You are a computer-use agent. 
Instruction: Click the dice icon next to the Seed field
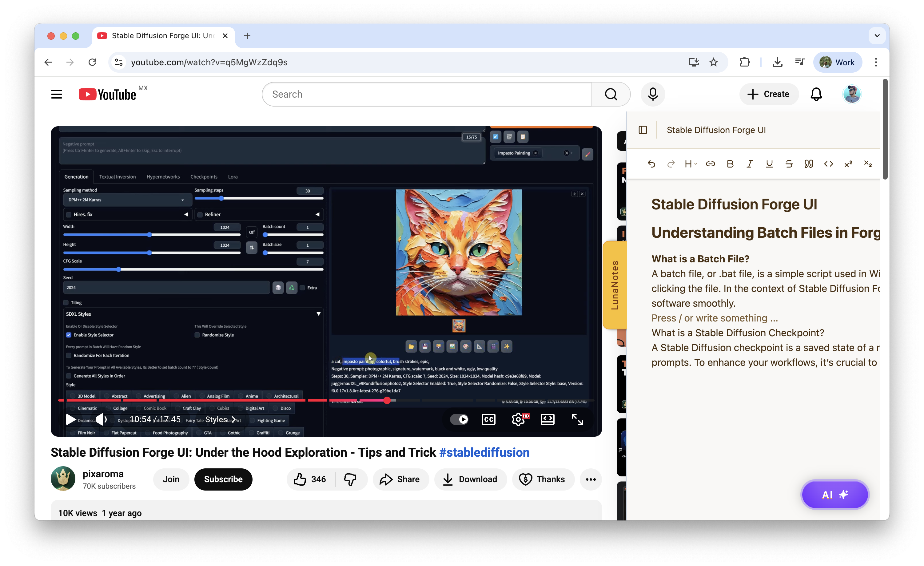(x=278, y=288)
